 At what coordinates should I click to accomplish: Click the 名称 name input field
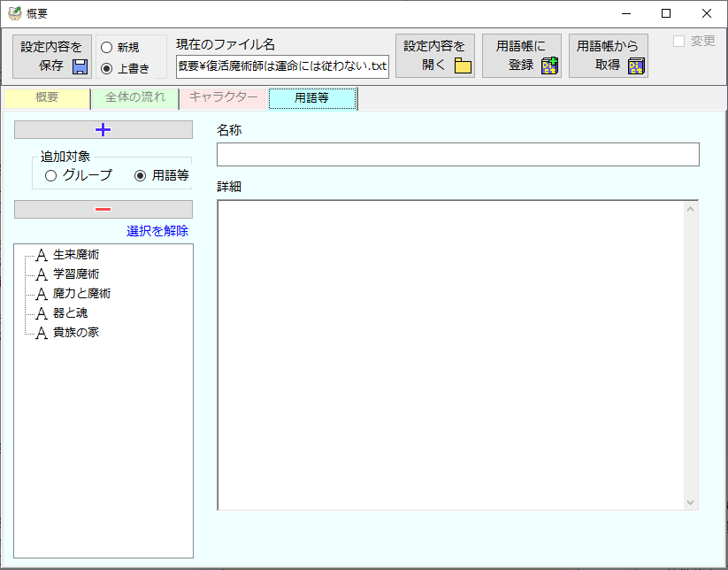click(x=458, y=154)
